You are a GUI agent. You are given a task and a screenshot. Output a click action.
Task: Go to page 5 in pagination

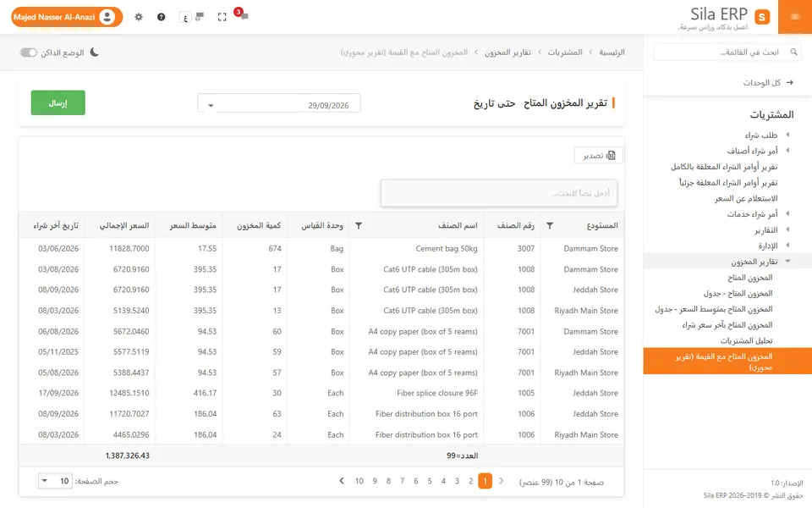430,481
